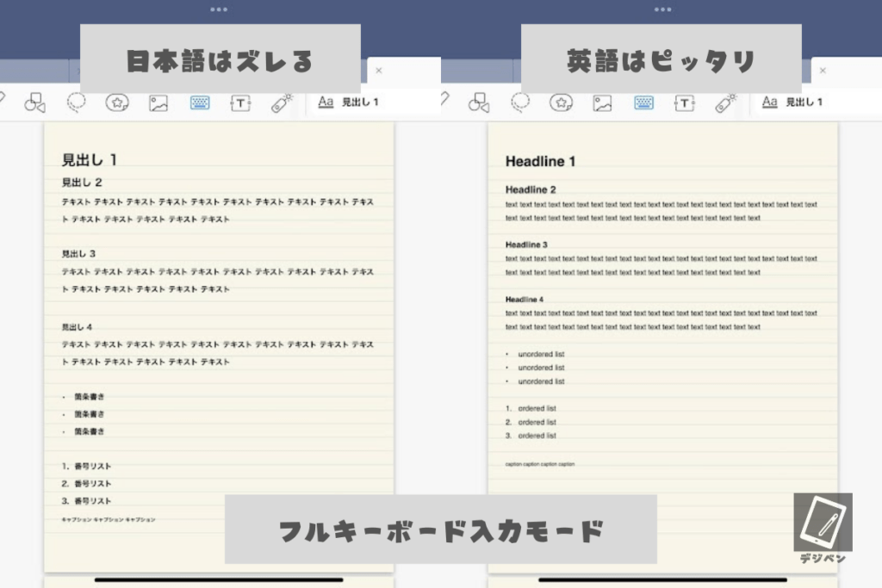
Task: Click the 'Headline 1' heading text
Action: coord(540,162)
